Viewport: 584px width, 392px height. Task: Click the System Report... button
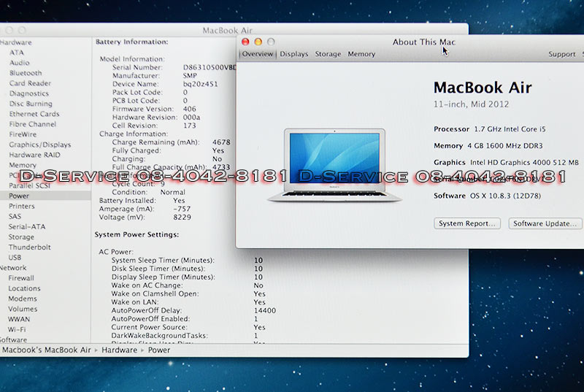(467, 223)
